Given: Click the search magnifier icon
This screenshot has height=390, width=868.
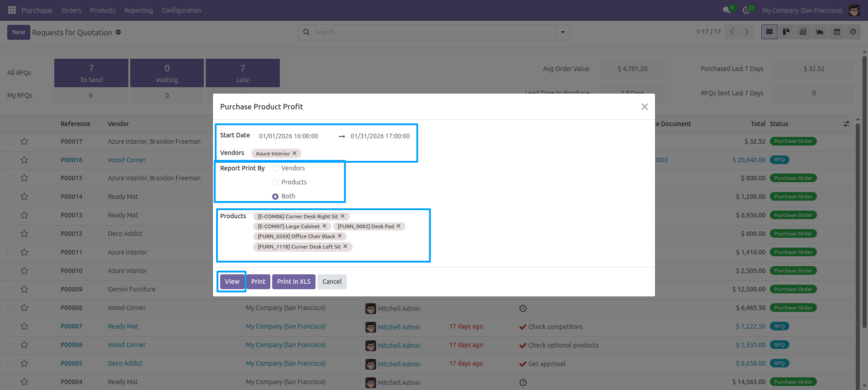Looking at the screenshot, I should pos(307,32).
